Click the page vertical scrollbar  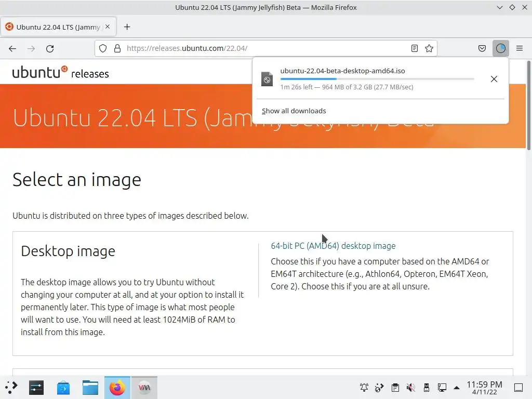pyautogui.click(x=528, y=105)
